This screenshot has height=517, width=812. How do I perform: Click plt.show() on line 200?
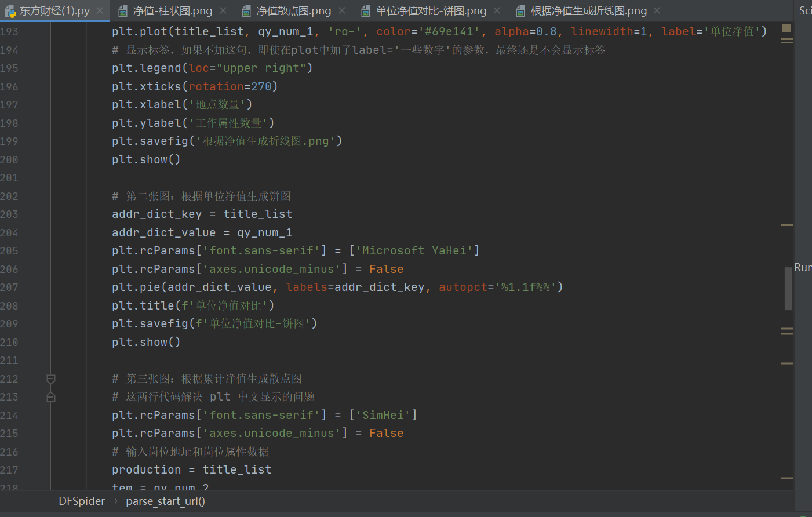click(x=146, y=160)
